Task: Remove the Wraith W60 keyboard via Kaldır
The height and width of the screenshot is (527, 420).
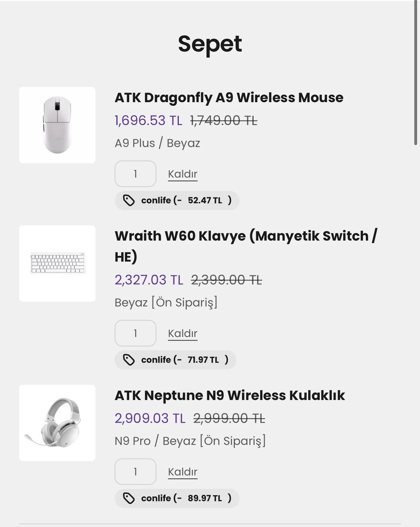Action: coord(183,334)
